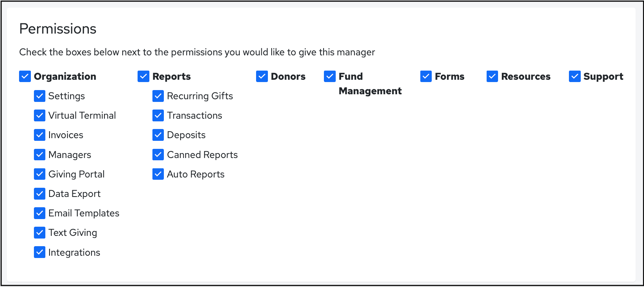Toggle the Settings permission checkbox
Image resolution: width=644 pixels, height=287 pixels.
tap(40, 96)
